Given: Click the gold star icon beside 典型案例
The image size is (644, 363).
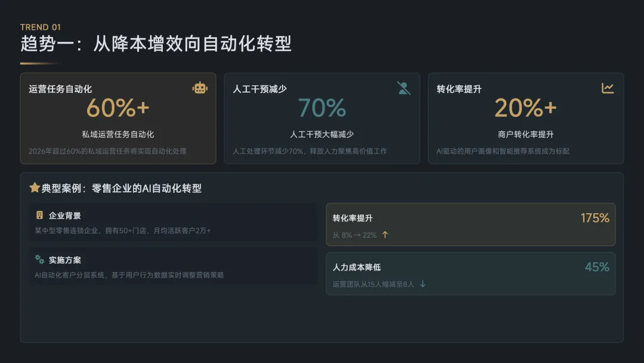Looking at the screenshot, I should point(35,187).
